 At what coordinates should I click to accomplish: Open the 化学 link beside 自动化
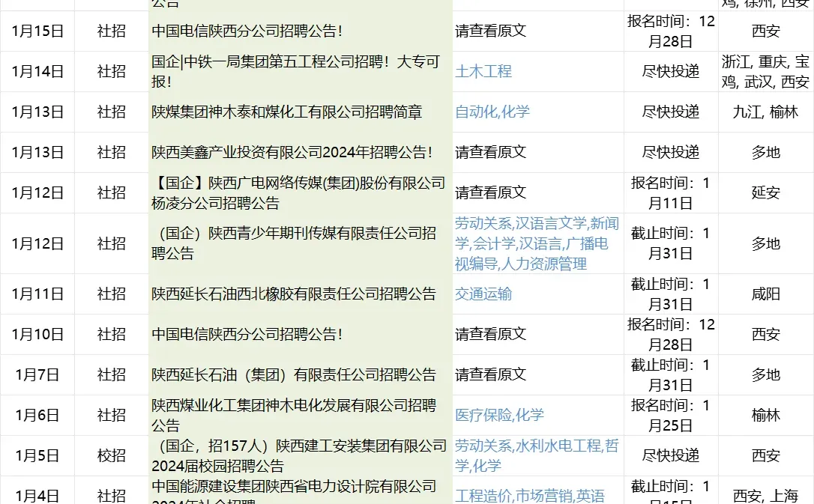click(x=518, y=111)
